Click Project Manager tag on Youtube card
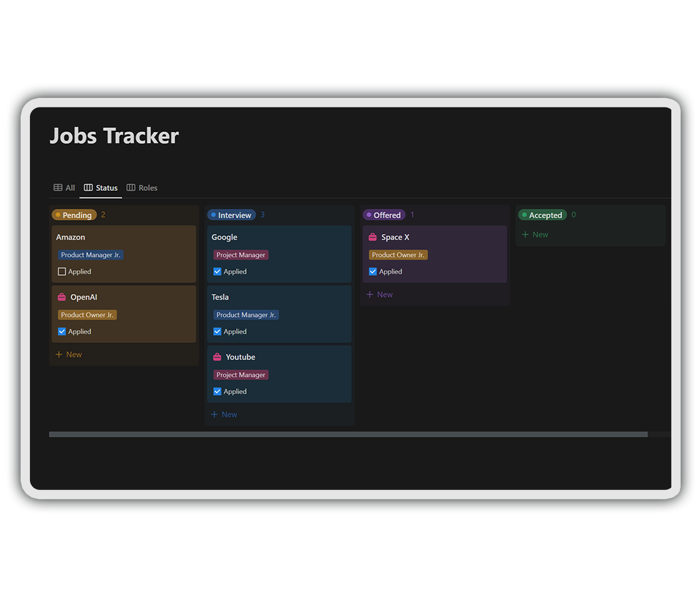This screenshot has height=600, width=700. click(241, 375)
